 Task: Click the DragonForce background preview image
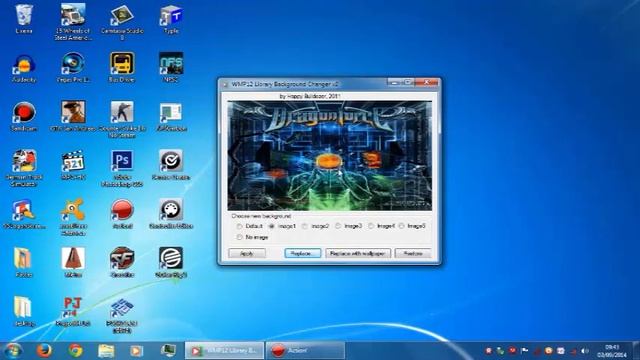coord(329,156)
